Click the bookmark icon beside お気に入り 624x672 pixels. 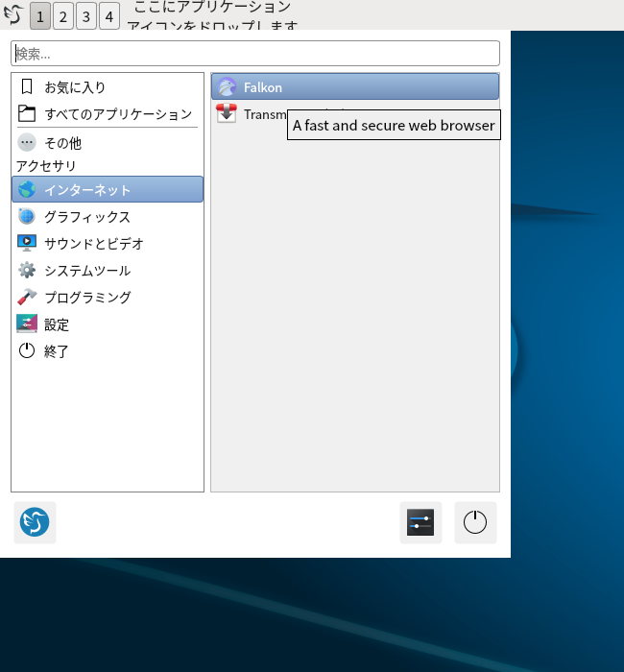coord(27,86)
